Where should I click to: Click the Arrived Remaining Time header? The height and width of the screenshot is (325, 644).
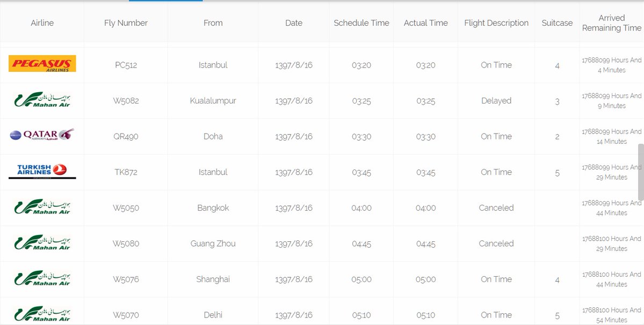pos(612,23)
